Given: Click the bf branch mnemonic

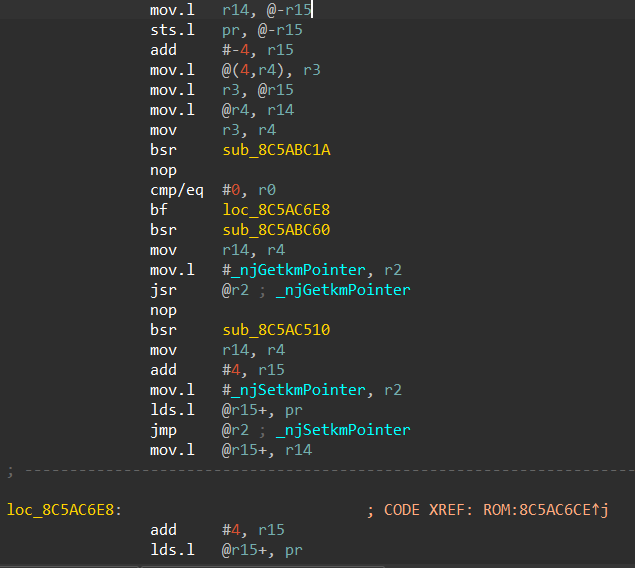Looking at the screenshot, I should [158, 210].
